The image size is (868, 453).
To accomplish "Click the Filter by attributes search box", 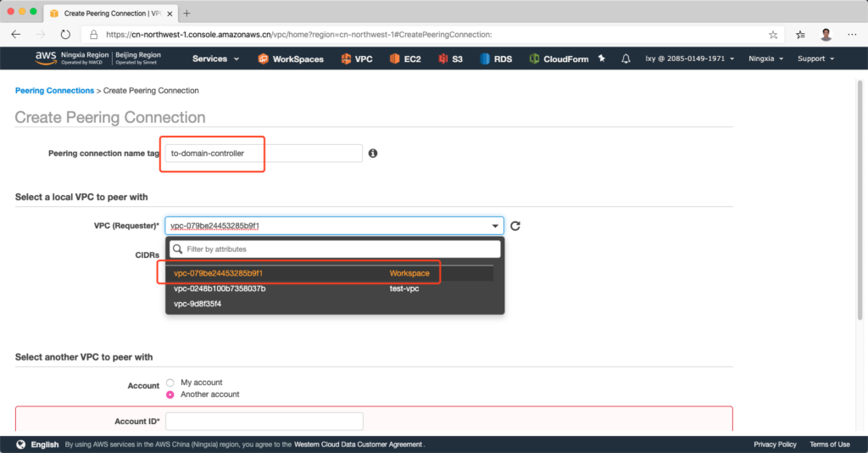I will click(x=335, y=249).
